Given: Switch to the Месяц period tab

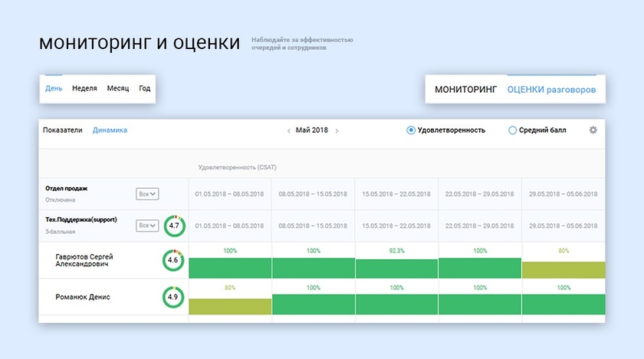Looking at the screenshot, I should (x=118, y=88).
